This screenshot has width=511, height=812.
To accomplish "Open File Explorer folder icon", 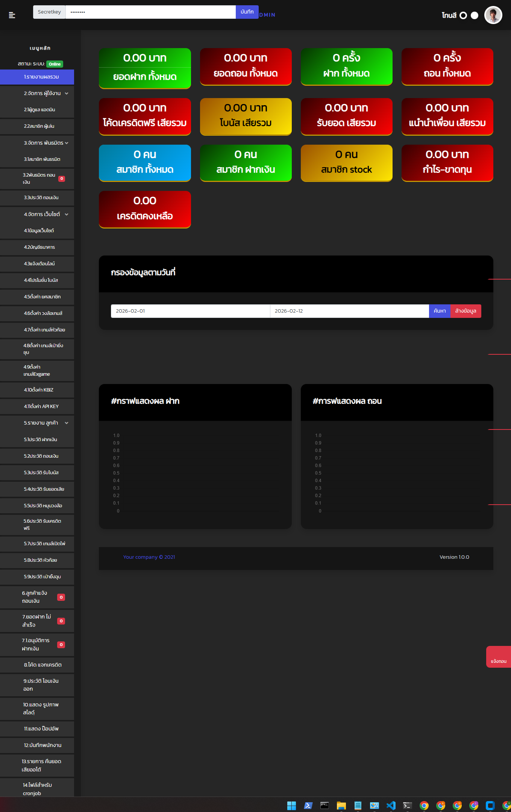I will (341, 805).
